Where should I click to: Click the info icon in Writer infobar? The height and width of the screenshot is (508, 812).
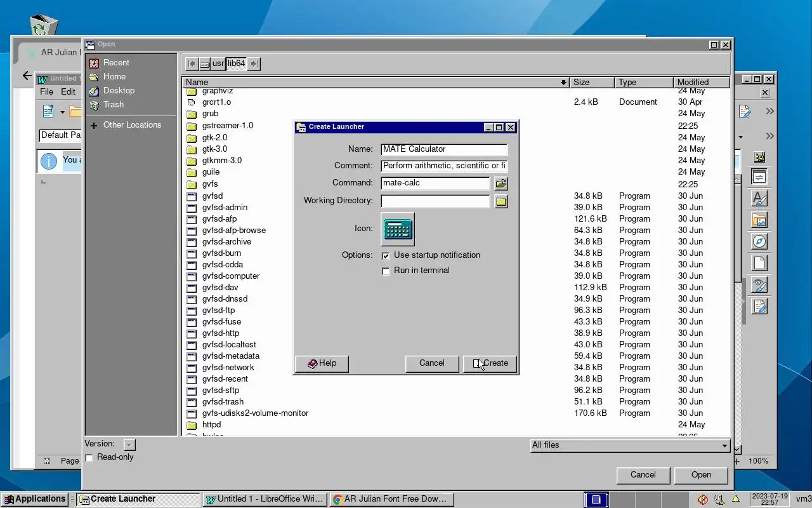pos(49,161)
